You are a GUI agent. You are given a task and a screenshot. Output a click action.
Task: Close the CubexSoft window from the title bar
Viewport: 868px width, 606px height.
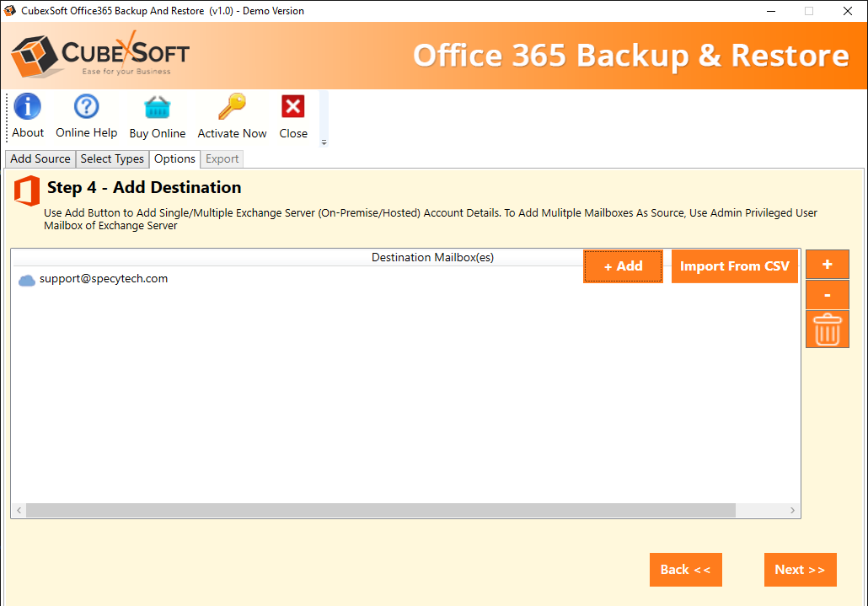[848, 11]
